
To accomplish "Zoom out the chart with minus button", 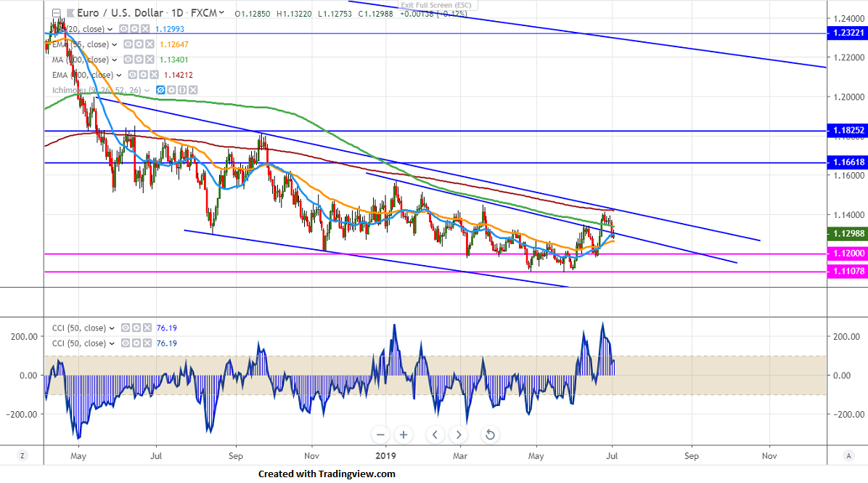I will [x=380, y=435].
